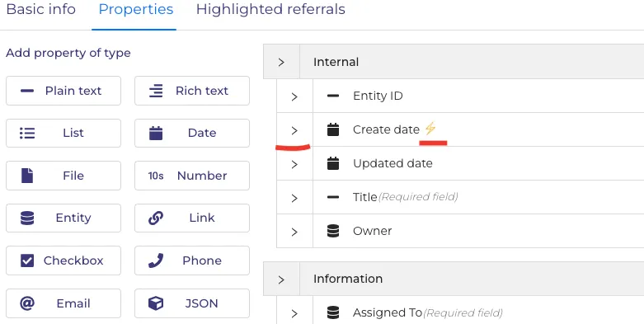Click the Internal group header label
This screenshot has width=644, height=324.
pyautogui.click(x=336, y=62)
